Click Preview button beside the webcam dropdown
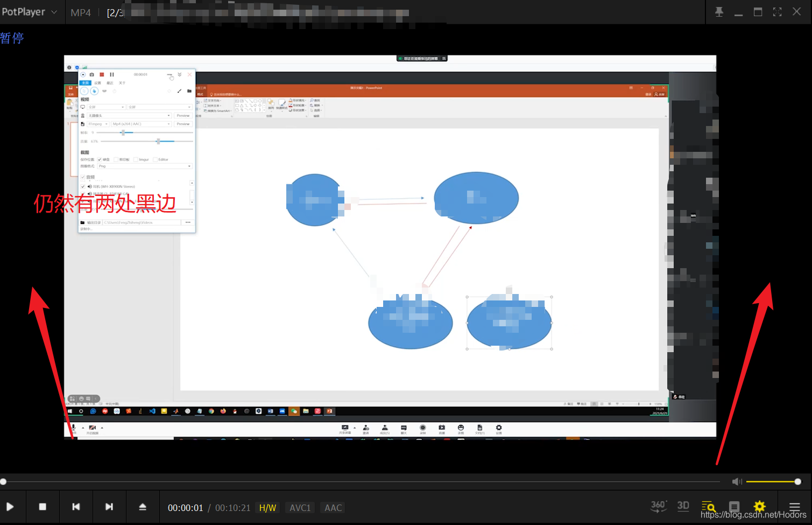Viewport: 812px width, 525px height. click(x=183, y=115)
